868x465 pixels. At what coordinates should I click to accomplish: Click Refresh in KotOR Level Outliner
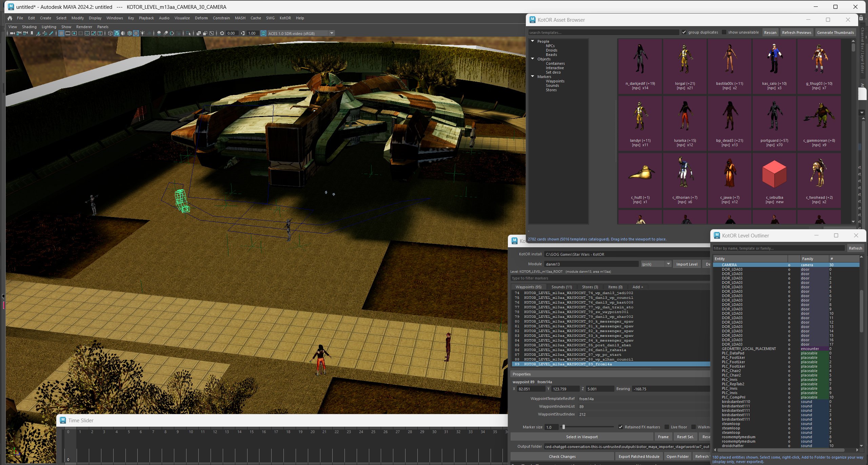(855, 248)
